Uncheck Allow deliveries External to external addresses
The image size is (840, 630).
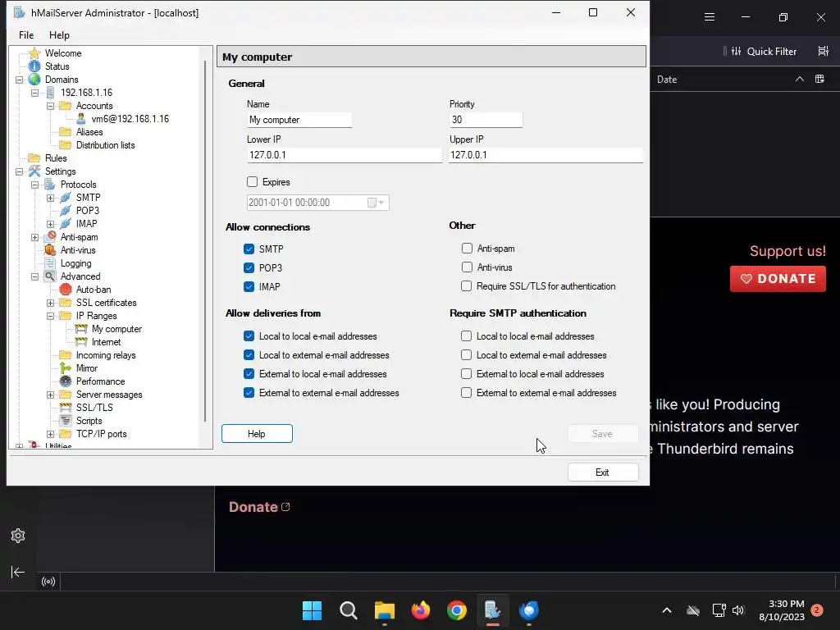[x=249, y=393]
